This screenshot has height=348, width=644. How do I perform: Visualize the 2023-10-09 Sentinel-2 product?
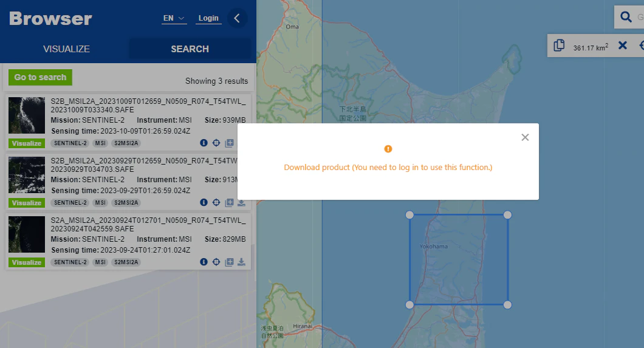tap(27, 143)
